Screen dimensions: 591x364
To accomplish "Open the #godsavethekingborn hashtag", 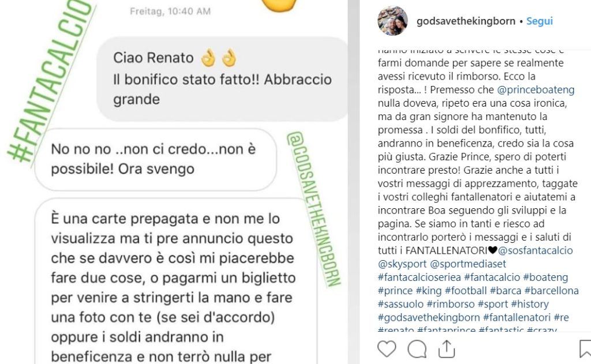I will pos(429,317).
